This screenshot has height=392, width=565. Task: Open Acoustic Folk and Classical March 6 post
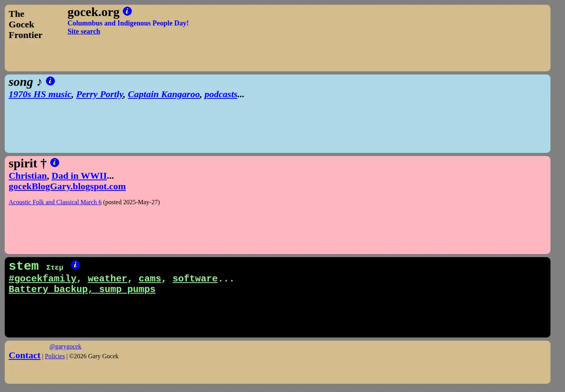click(x=55, y=202)
